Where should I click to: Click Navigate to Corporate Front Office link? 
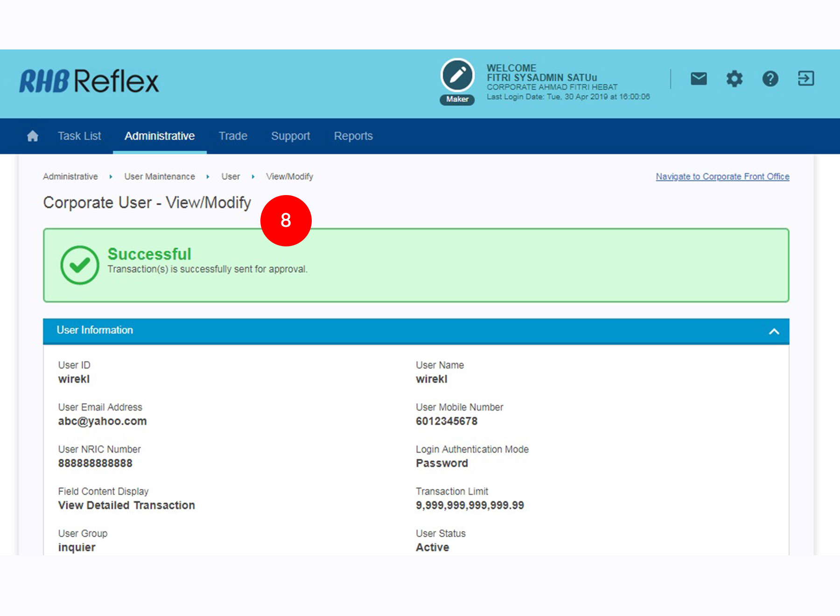pyautogui.click(x=722, y=177)
